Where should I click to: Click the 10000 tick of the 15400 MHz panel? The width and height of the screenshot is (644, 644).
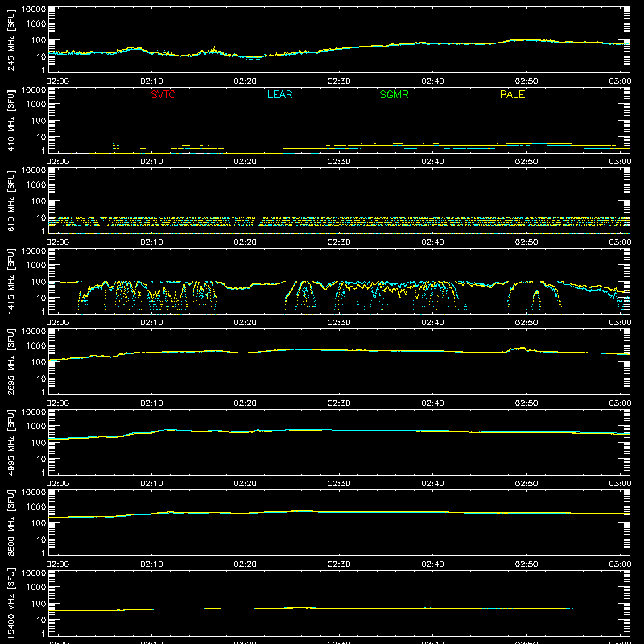pos(34,573)
